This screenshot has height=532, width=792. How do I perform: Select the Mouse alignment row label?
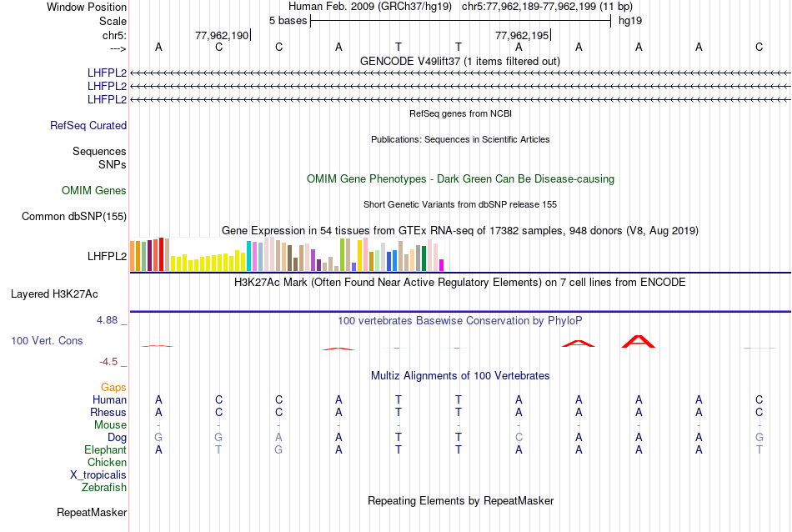(x=110, y=425)
